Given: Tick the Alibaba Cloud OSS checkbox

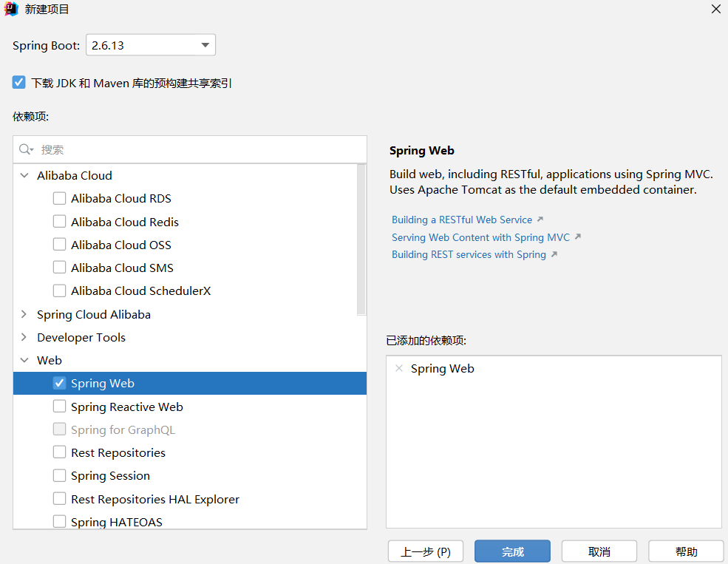Looking at the screenshot, I should tap(59, 244).
